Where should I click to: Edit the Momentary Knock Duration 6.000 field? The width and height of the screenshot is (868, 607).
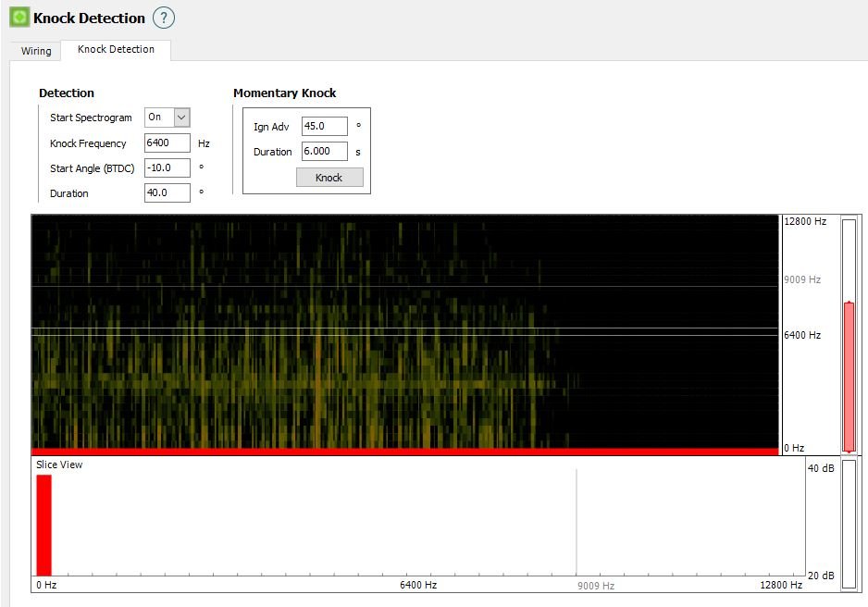325,151
